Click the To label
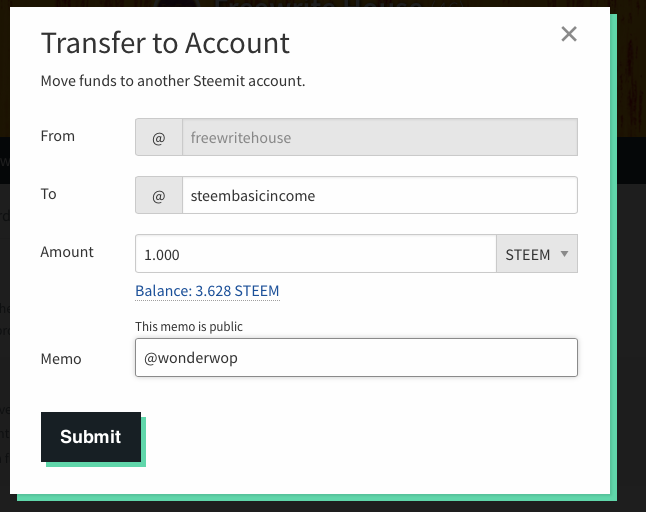 pos(48,194)
